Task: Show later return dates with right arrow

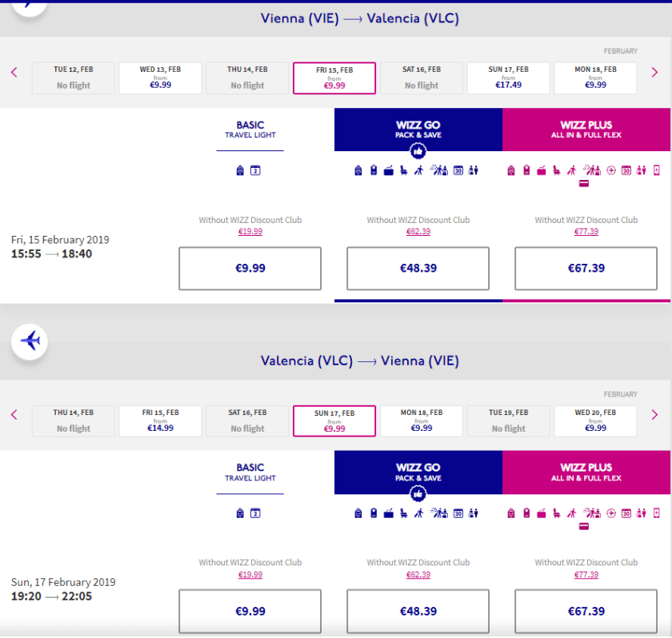Action: pyautogui.click(x=654, y=415)
